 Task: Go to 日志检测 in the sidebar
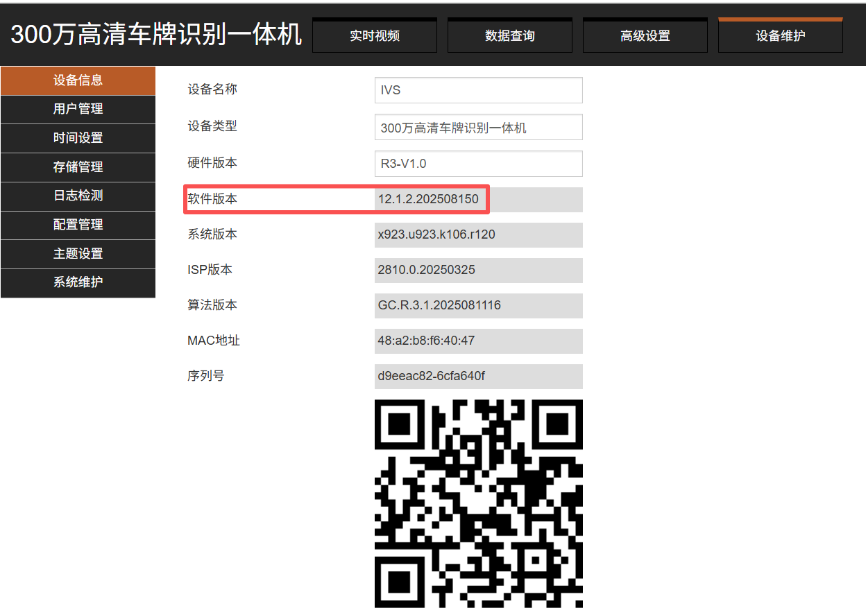[x=78, y=196]
